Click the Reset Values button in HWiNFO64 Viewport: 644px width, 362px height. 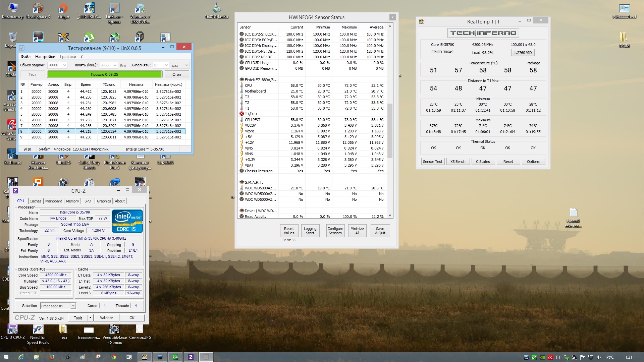click(x=289, y=231)
